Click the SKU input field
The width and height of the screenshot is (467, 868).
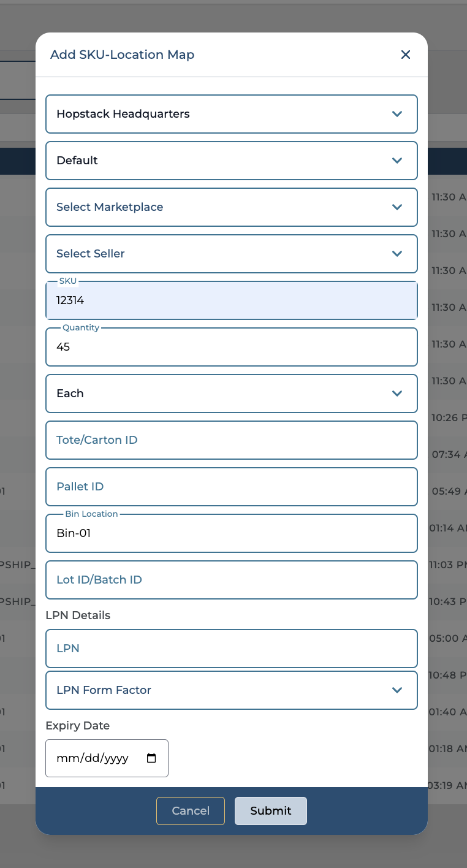click(x=231, y=300)
